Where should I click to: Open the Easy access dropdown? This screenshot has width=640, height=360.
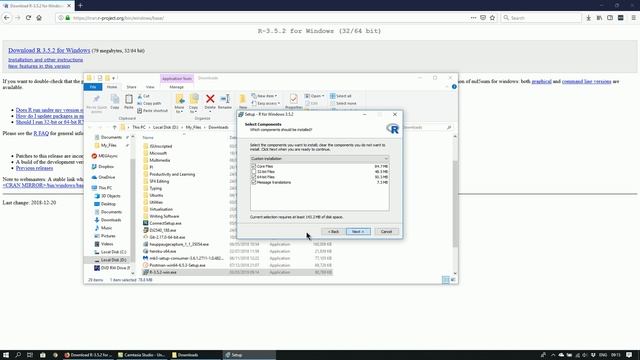265,103
